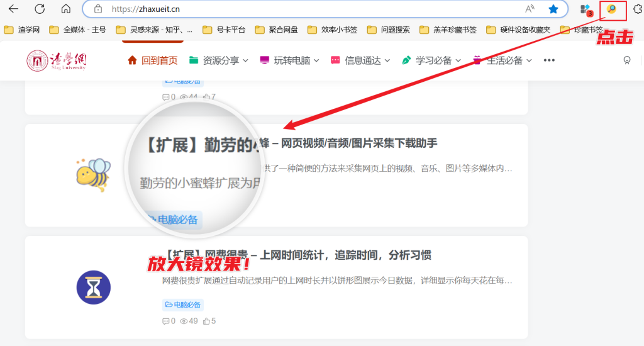
Task: Click the 49 views count icon
Action: [189, 321]
